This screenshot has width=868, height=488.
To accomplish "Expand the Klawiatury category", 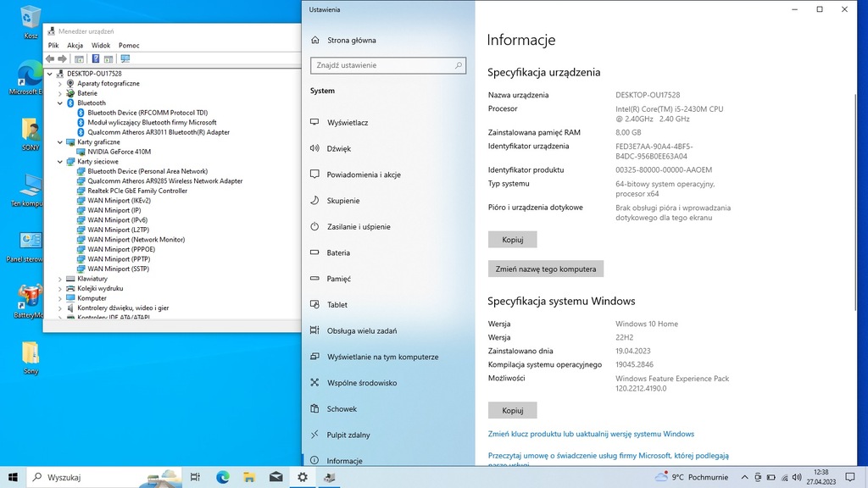I will [x=60, y=279].
